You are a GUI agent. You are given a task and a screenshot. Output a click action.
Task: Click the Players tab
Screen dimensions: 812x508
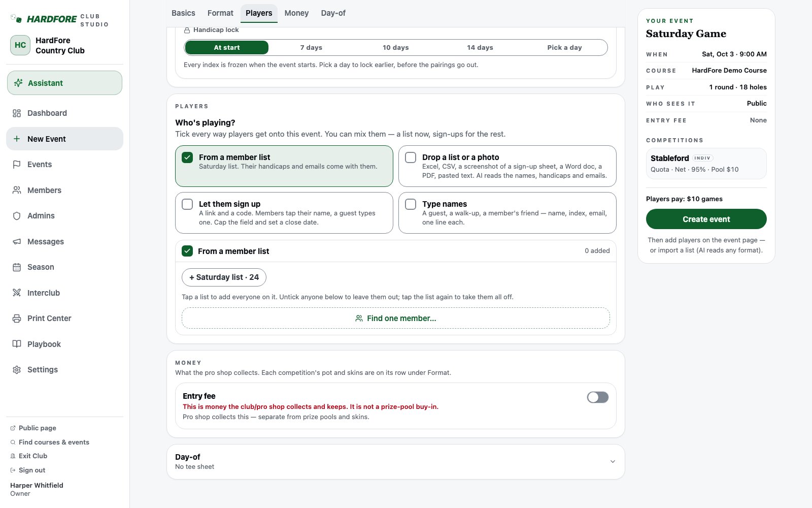pos(259,13)
